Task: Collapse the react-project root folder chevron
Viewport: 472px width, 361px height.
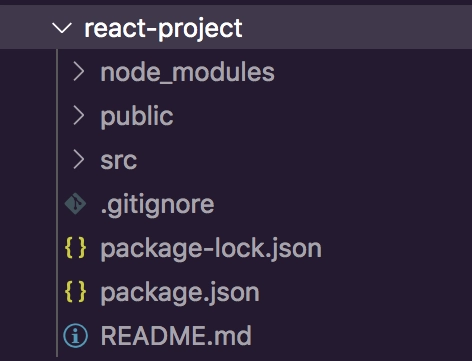Action: click(x=62, y=28)
